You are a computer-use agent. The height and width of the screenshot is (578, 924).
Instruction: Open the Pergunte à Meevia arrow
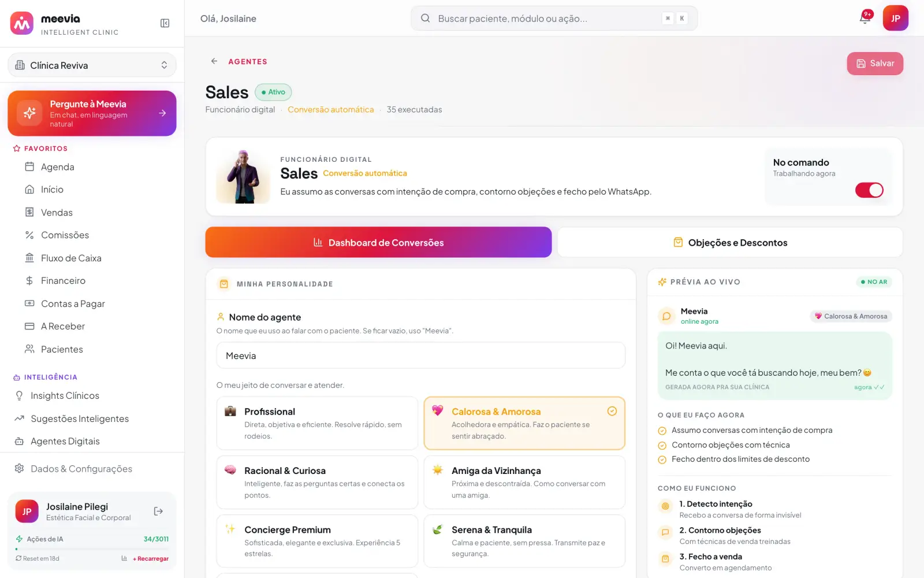click(x=162, y=113)
